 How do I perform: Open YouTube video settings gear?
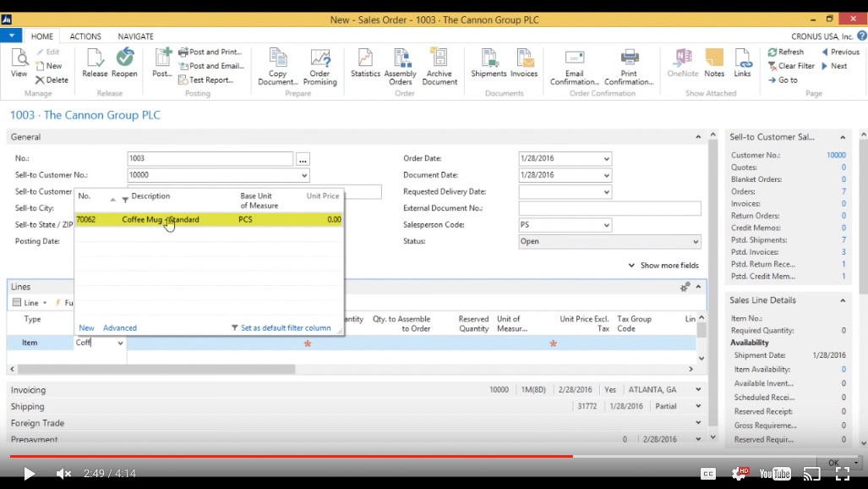pyautogui.click(x=739, y=474)
